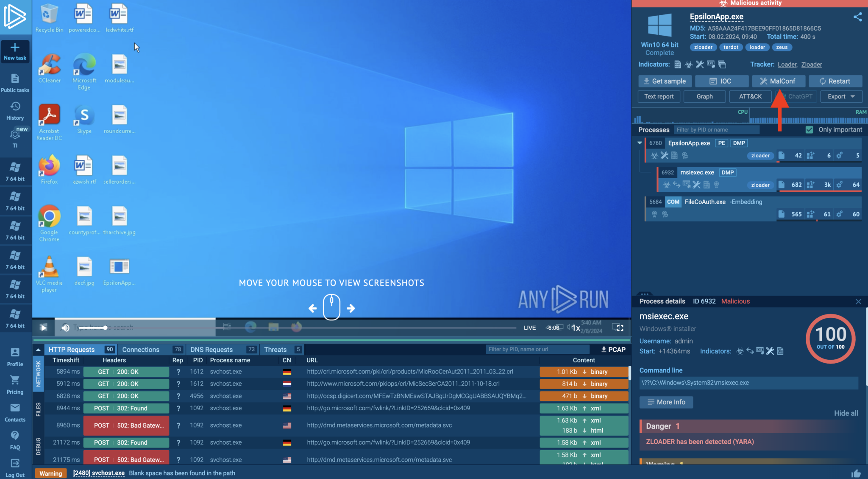
Task: Change playback speed 1x control
Action: pyautogui.click(x=576, y=328)
